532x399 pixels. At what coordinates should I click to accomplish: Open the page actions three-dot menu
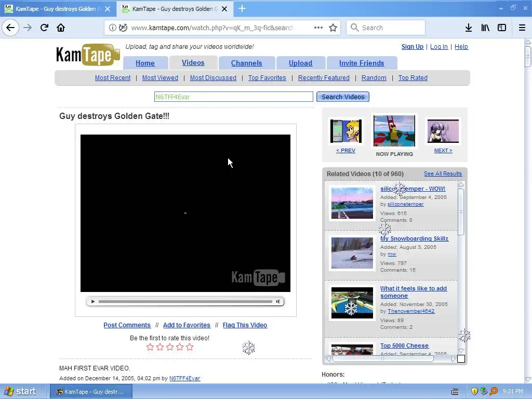[318, 28]
